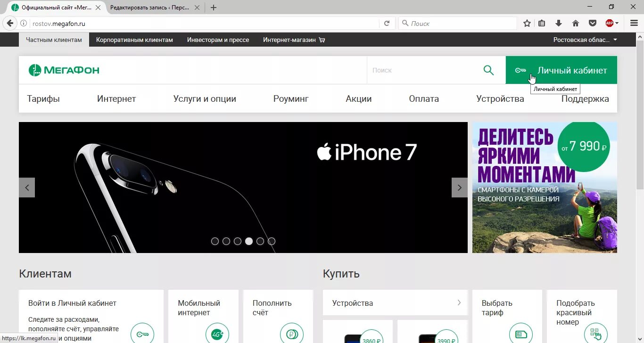Viewport: 644px width, 343px height.
Task: Go to browser Home icon
Action: point(576,23)
